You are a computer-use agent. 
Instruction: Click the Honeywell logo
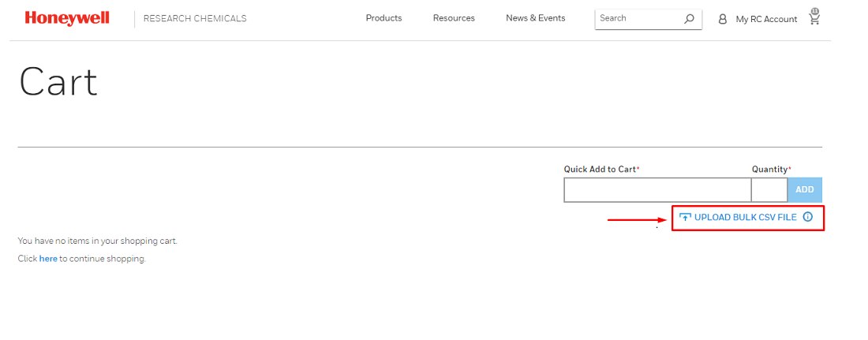(67, 18)
